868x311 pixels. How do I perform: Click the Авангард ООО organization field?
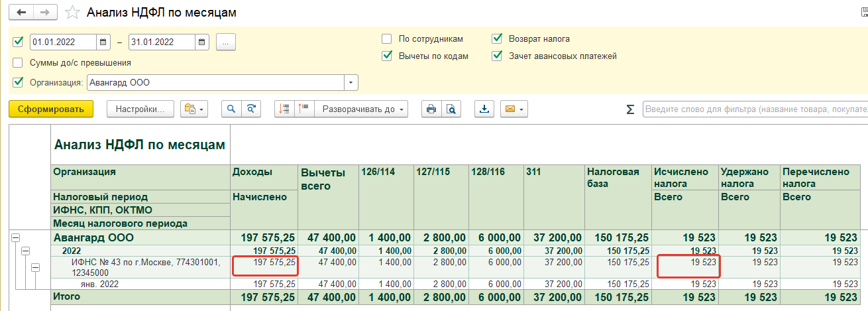[215, 83]
